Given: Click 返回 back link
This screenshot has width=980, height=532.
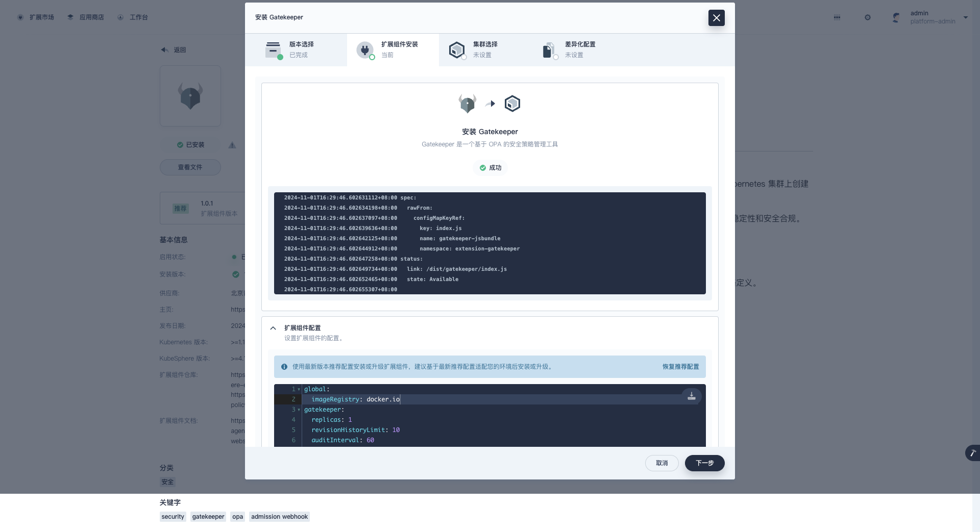Looking at the screenshot, I should pos(180,50).
